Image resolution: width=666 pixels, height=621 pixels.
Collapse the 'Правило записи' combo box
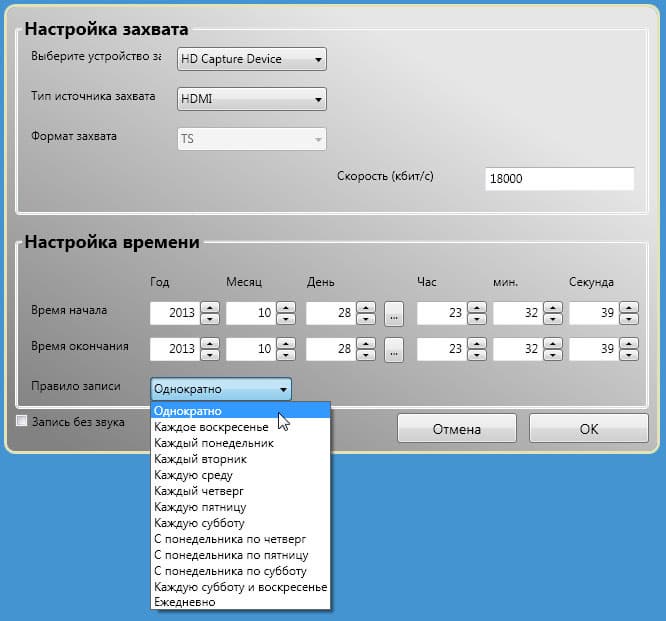pos(221,389)
